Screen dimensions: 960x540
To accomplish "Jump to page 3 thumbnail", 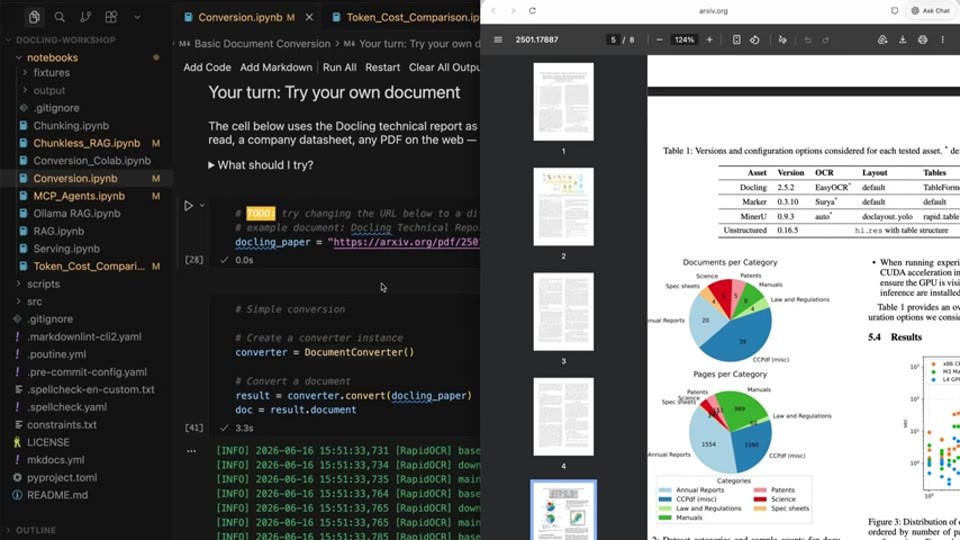I will (x=563, y=312).
